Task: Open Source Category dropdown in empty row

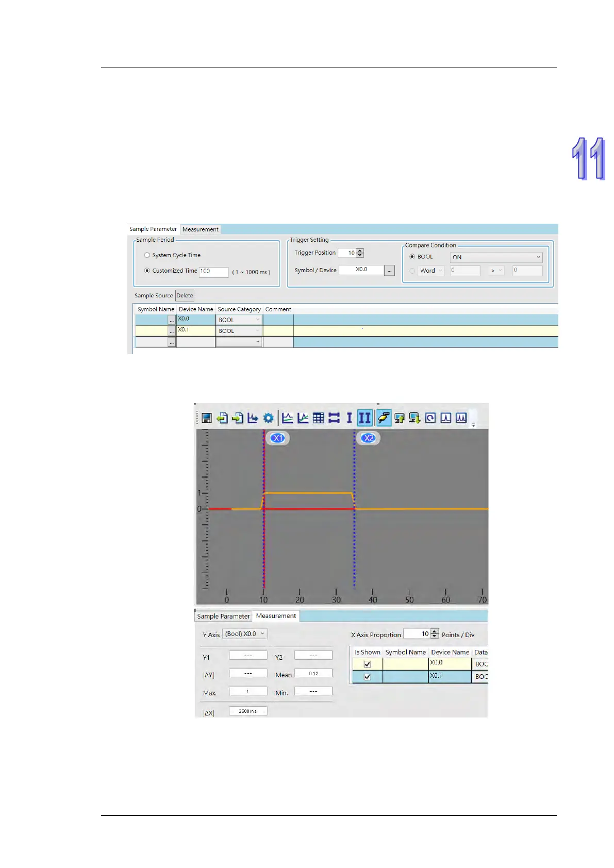Action: (x=239, y=342)
